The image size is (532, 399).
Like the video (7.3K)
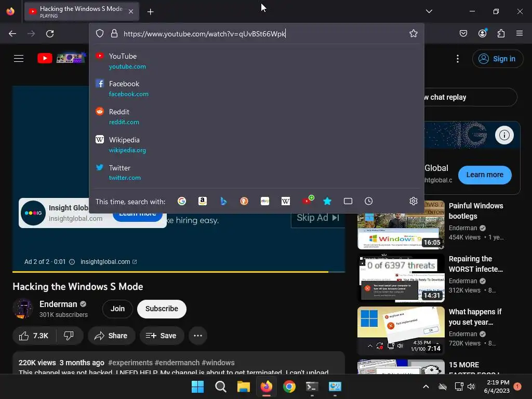point(34,336)
